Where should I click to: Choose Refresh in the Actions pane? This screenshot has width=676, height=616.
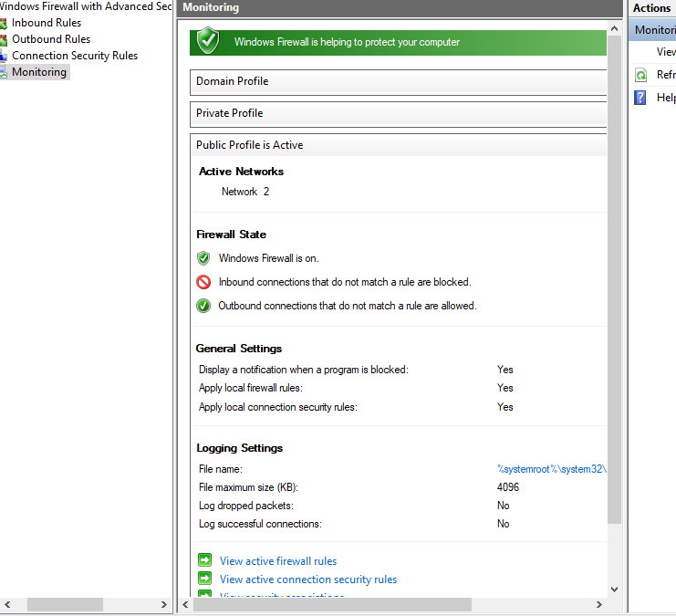666,74
